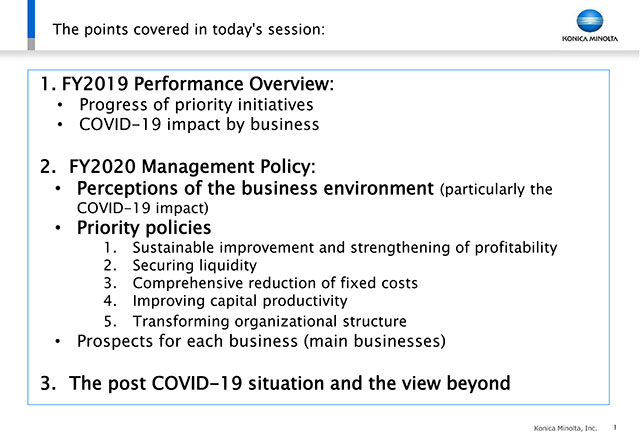
Task: Select Comprehensive reduction of fixed costs
Action: coord(275,283)
